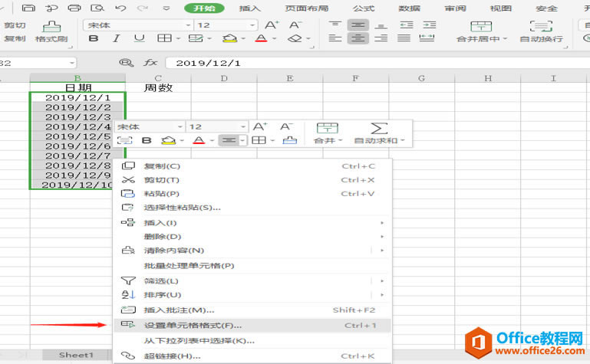Select the 开始 ribbon tab
Image resolution: width=590 pixels, height=364 pixels.
coord(204,8)
